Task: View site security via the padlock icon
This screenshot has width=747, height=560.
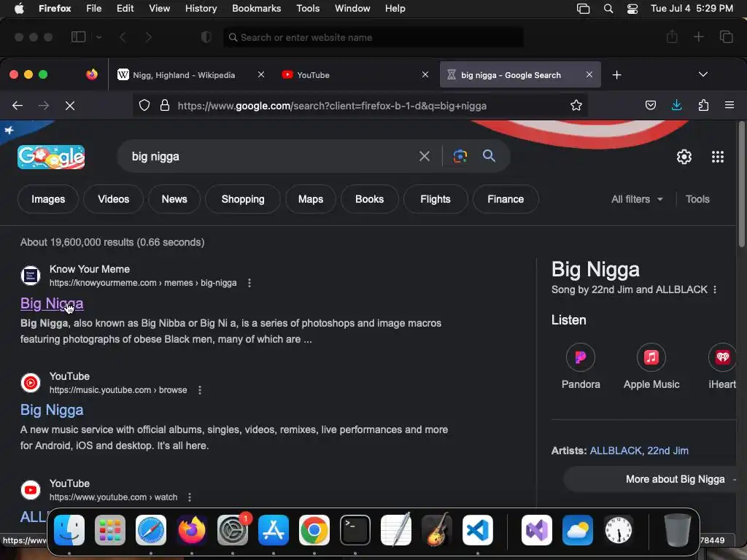Action: [165, 105]
